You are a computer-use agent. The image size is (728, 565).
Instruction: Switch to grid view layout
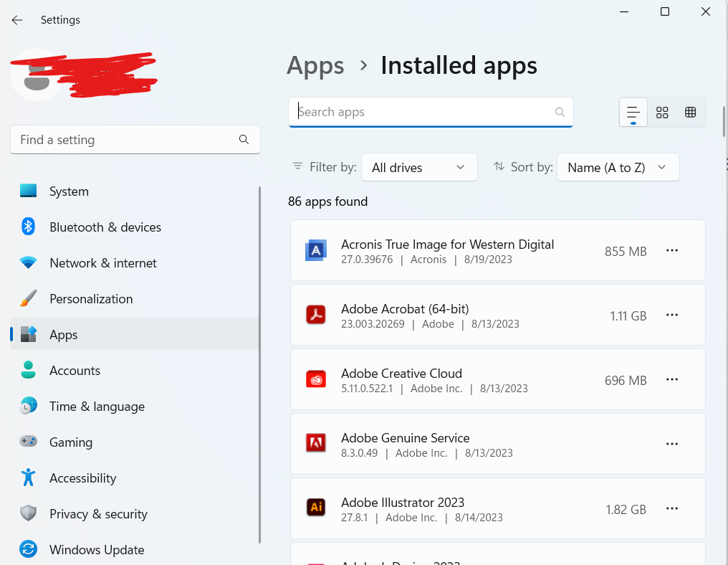[662, 112]
